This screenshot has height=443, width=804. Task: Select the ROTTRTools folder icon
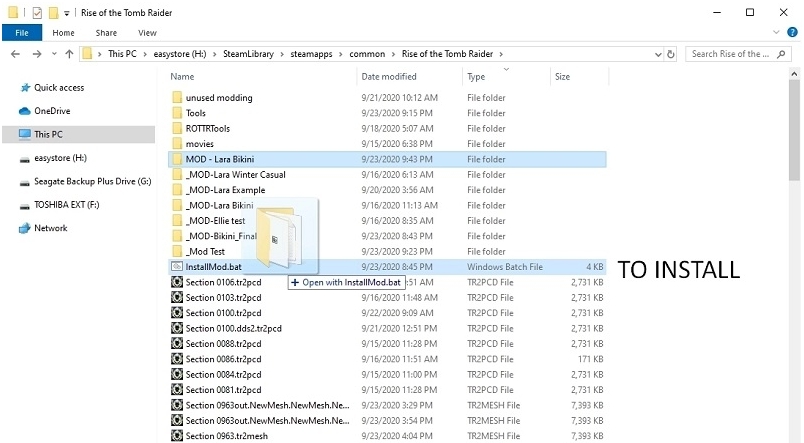[177, 128]
